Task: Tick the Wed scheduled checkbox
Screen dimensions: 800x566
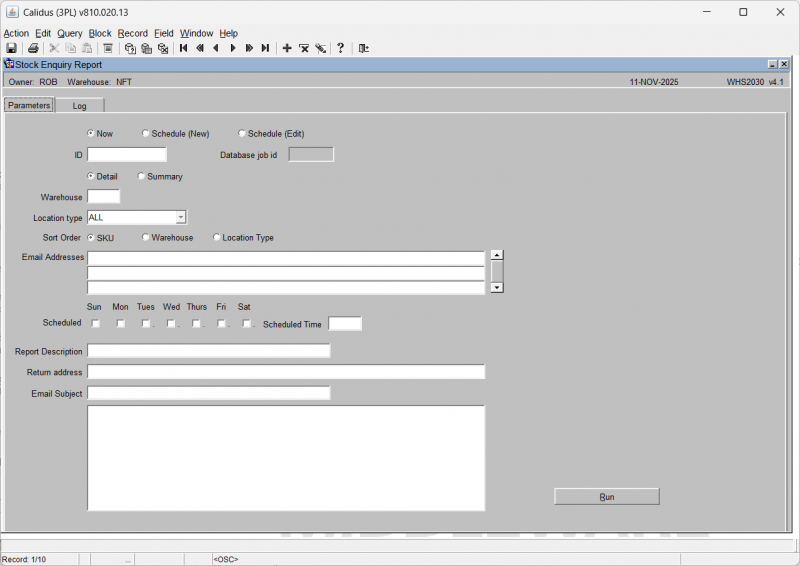Action: 171,323
